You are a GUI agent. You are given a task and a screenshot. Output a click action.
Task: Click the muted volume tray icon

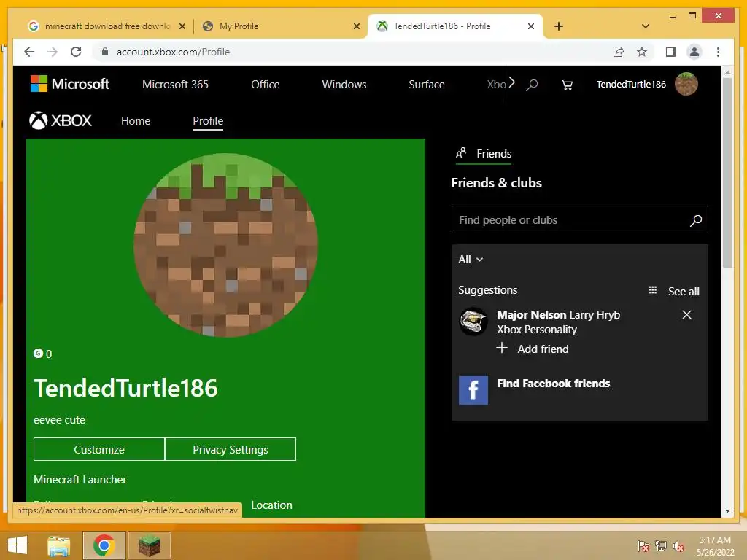[678, 546]
